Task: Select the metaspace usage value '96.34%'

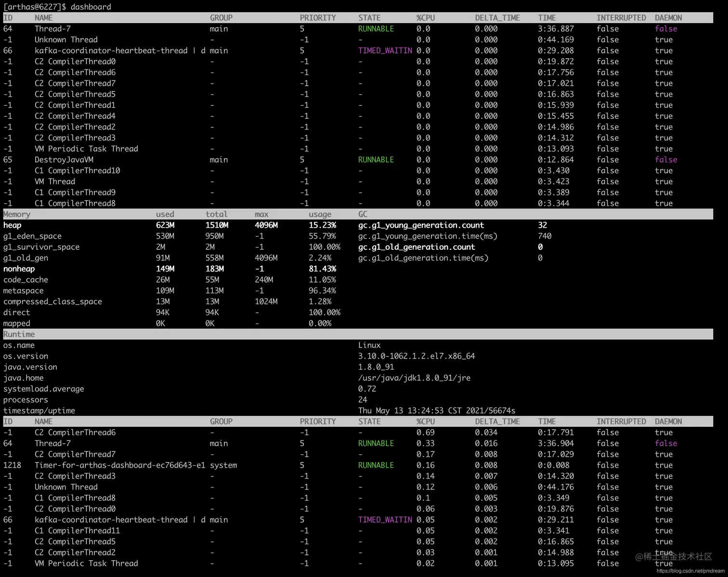Action: point(322,291)
